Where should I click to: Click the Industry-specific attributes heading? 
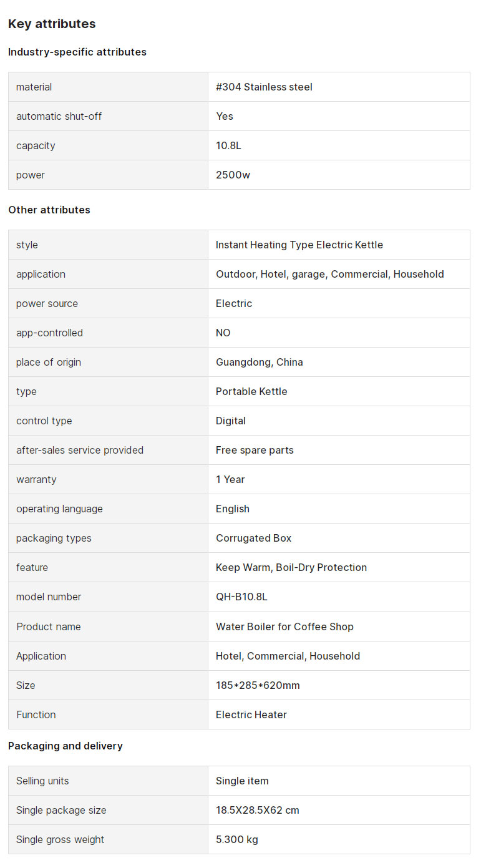coord(77,52)
